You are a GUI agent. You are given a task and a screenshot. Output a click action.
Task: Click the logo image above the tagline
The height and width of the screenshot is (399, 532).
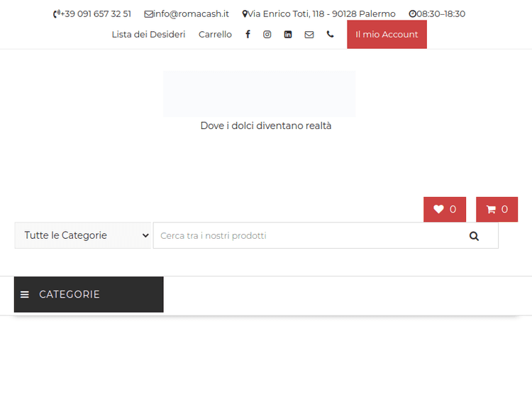point(259,94)
